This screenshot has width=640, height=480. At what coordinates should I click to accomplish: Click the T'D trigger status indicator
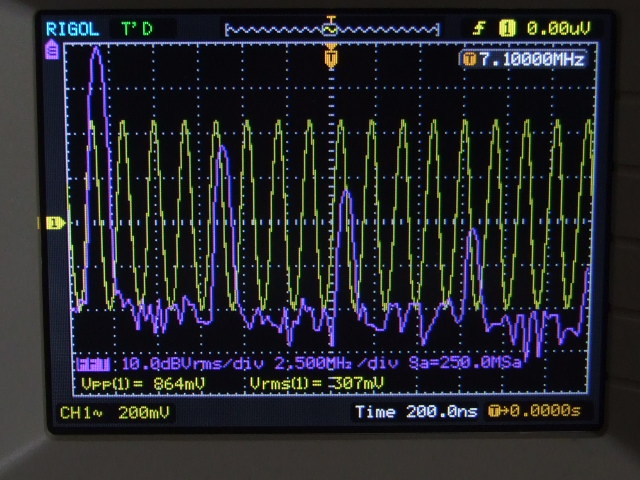pyautogui.click(x=137, y=29)
